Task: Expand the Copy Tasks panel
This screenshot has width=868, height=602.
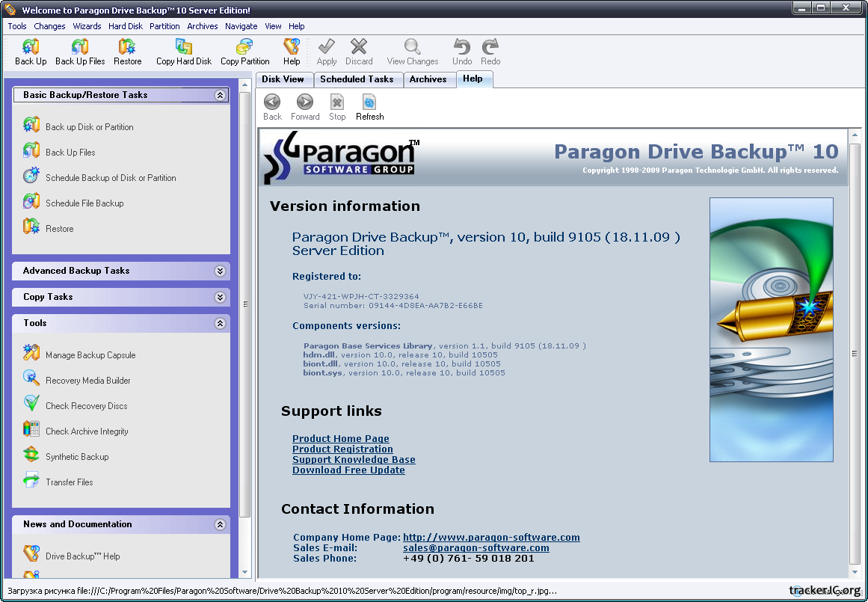Action: click(x=220, y=297)
